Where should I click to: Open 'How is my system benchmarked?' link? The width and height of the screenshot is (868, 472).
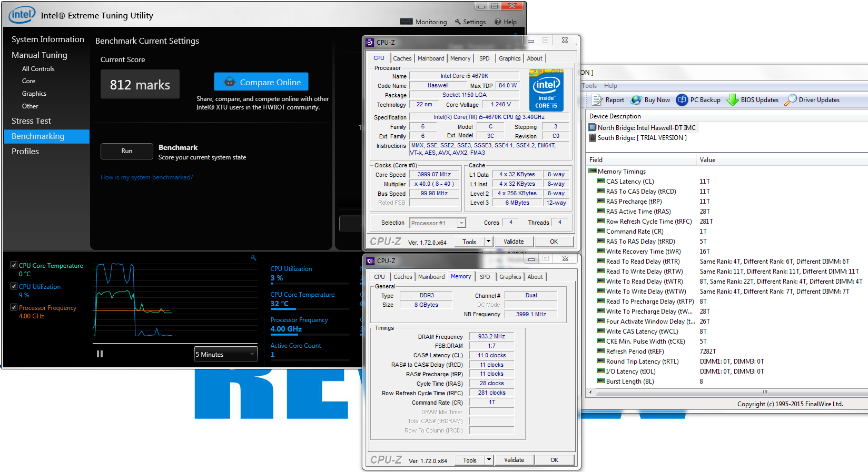coord(147,177)
